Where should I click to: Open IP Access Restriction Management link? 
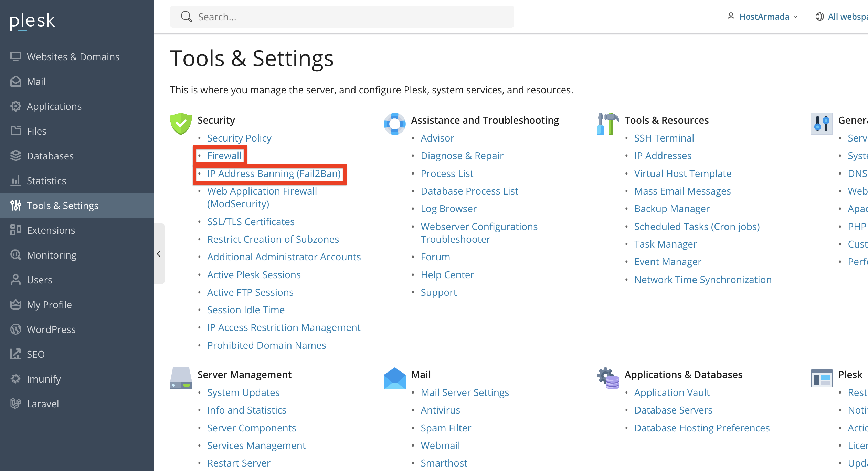point(284,327)
